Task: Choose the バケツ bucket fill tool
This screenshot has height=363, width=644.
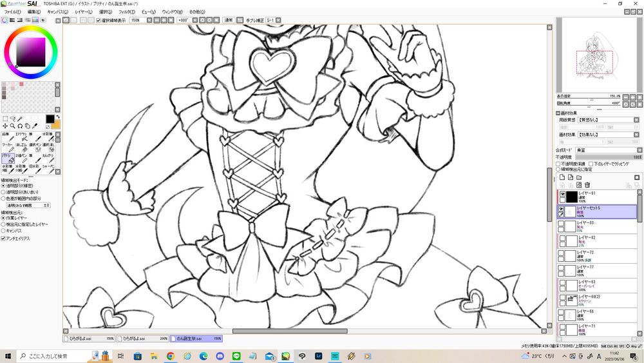Action: (8, 158)
